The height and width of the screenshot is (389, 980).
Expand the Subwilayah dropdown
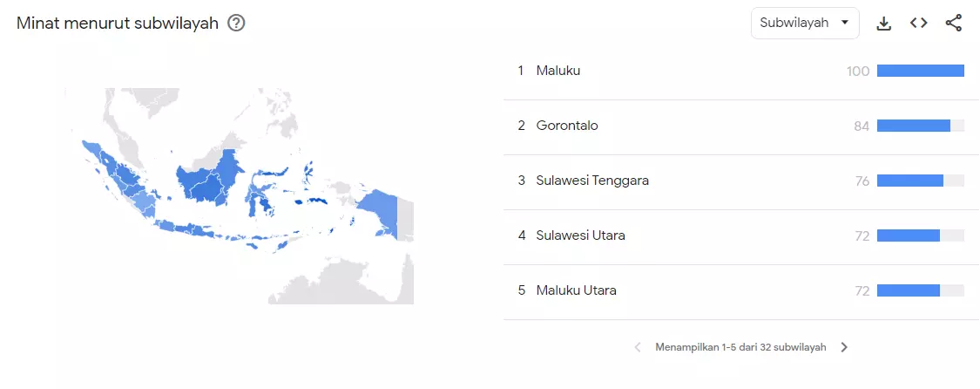coord(804,24)
